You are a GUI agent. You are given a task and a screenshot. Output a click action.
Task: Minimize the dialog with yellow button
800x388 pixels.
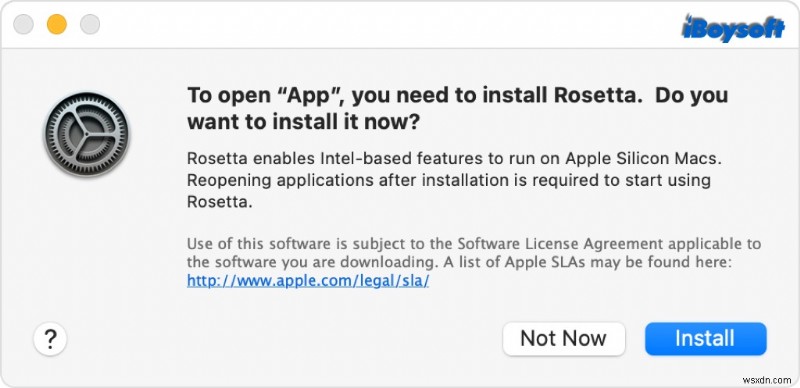[x=57, y=24]
